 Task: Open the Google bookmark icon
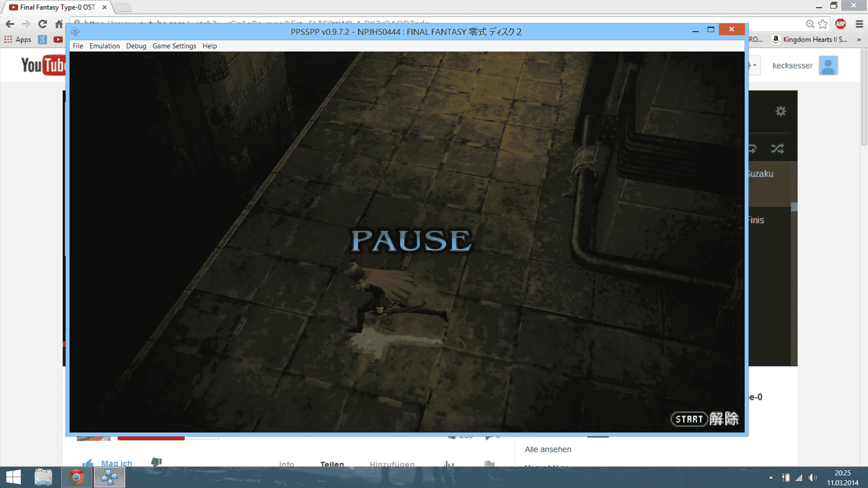click(x=42, y=39)
